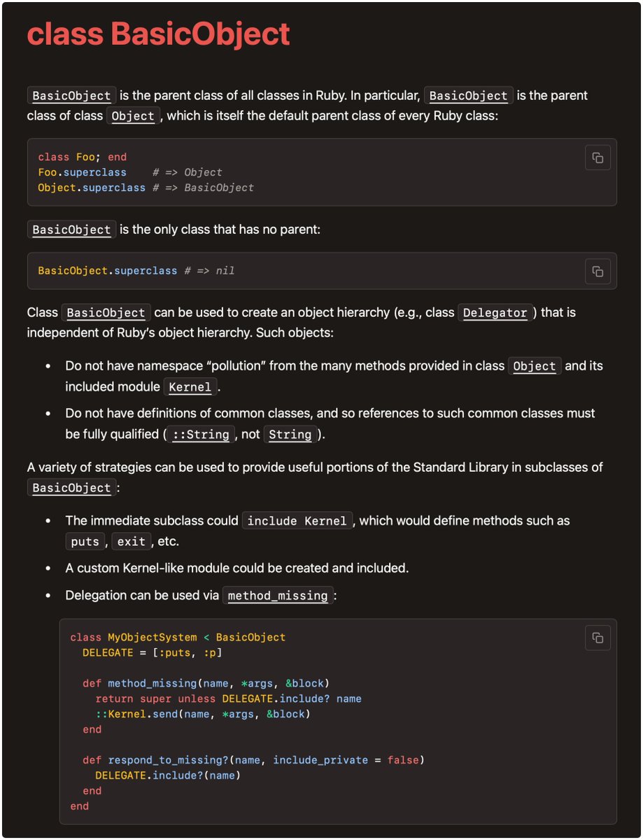The height and width of the screenshot is (840, 643).
Task: Click the 'String' inline code after 'not'
Action: pyautogui.click(x=290, y=435)
